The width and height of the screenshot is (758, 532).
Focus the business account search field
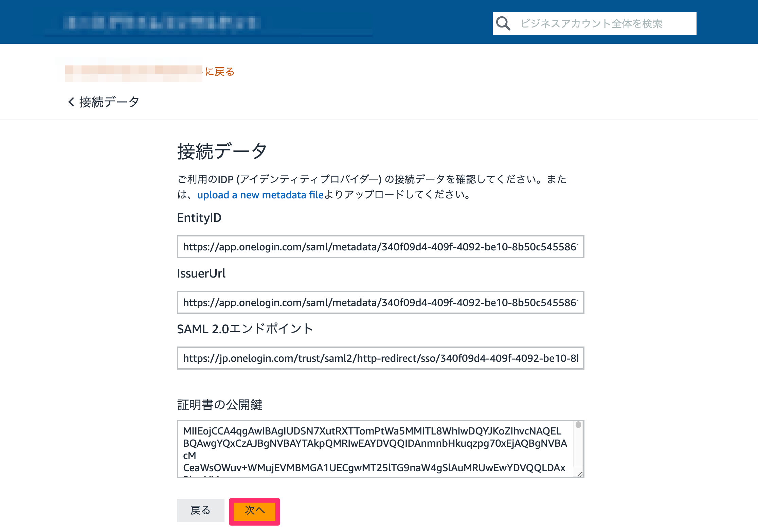point(595,24)
